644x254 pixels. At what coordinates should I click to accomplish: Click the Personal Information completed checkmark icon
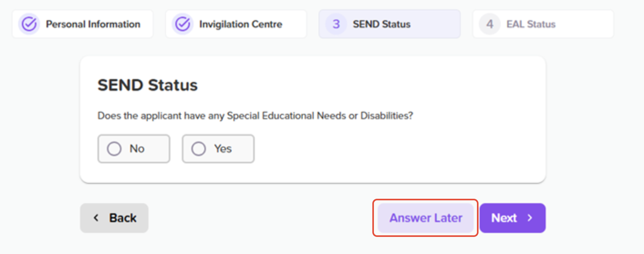tap(29, 24)
